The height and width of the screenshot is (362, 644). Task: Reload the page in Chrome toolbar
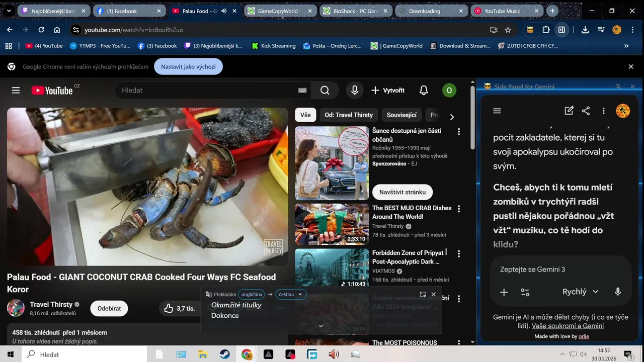click(41, 30)
